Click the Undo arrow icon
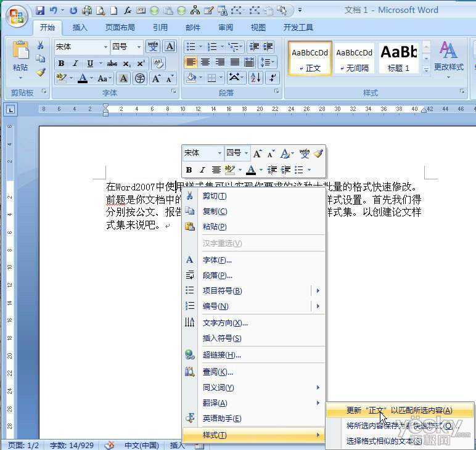 [x=54, y=10]
